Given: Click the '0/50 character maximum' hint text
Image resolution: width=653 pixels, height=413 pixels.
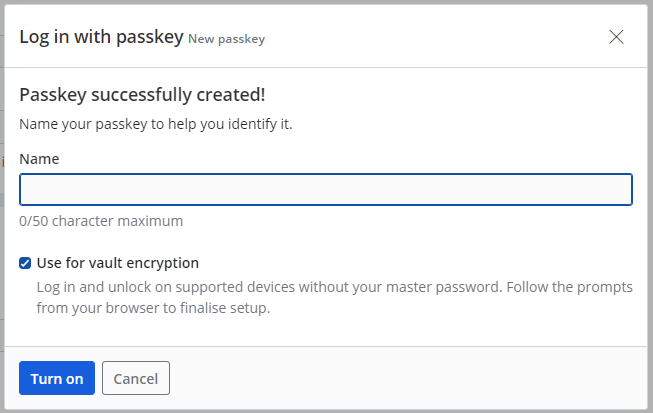Looking at the screenshot, I should 101,221.
